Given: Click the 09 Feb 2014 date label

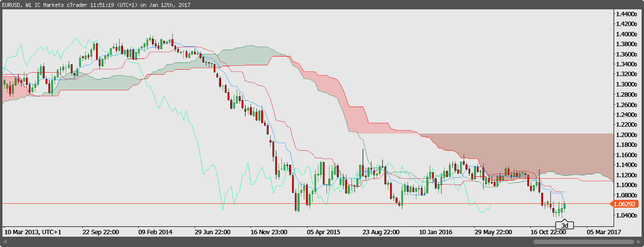Looking at the screenshot, I should 155,231.
